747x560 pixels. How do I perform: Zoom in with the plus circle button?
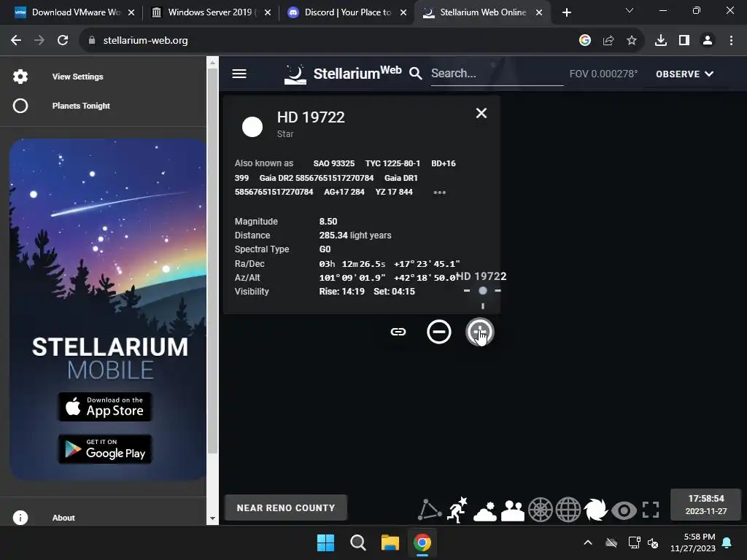coord(480,332)
